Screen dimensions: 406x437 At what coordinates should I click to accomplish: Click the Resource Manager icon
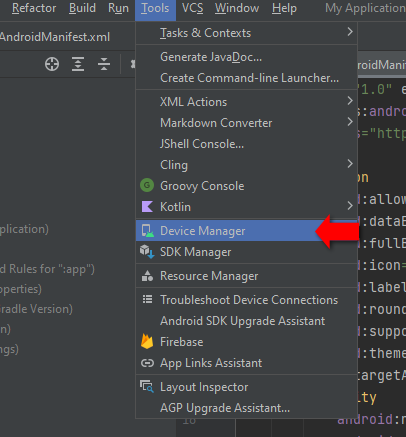[x=147, y=276]
